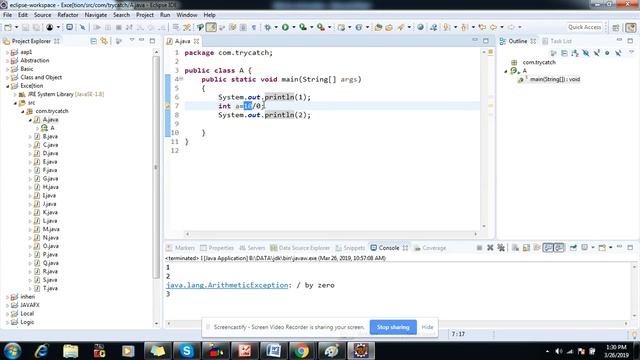This screenshot has height=360, width=640.
Task: Open Project Explorer View Menu dropdown
Action: [132, 40]
